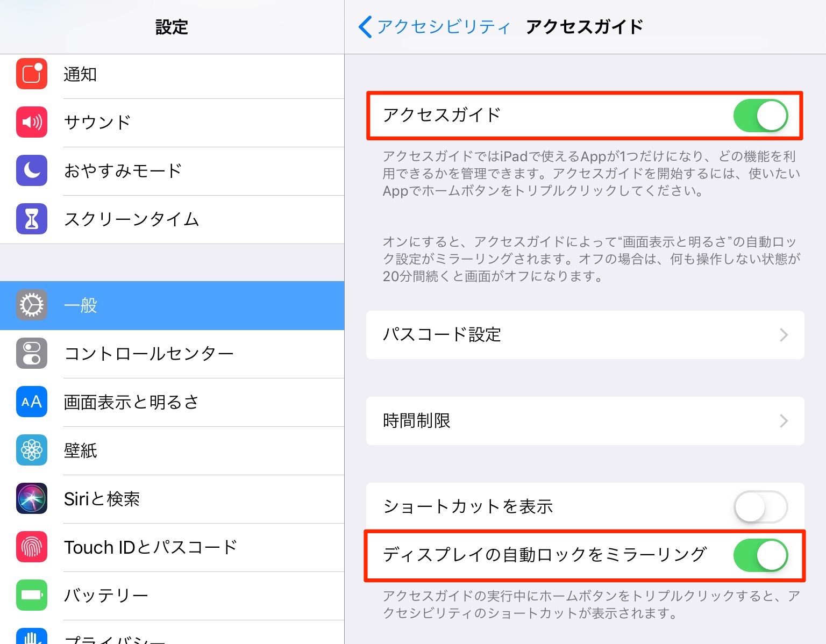The width and height of the screenshot is (826, 644).
Task: Open the バッテリー settings row
Action: coord(172,596)
